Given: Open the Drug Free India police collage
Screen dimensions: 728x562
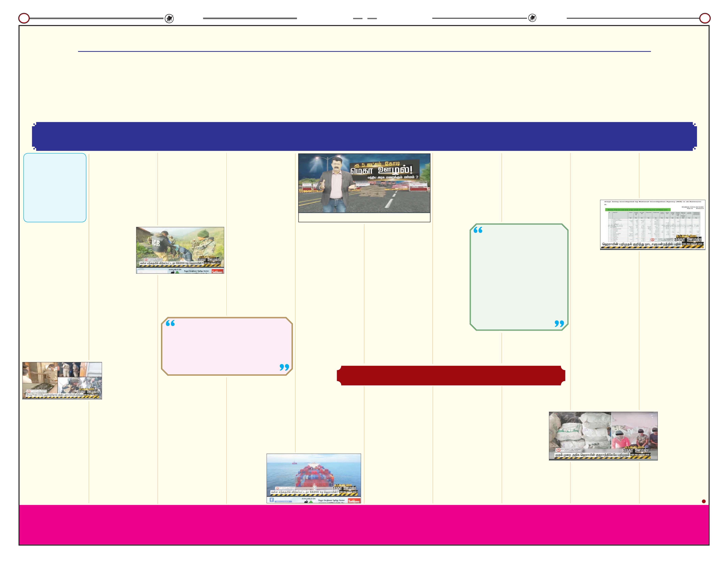Looking at the screenshot, I should (x=62, y=381).
